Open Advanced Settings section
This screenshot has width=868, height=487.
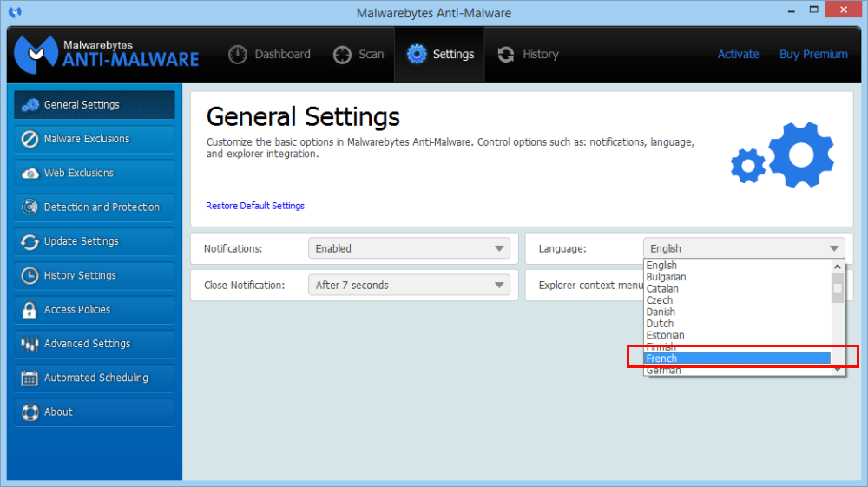(x=95, y=345)
